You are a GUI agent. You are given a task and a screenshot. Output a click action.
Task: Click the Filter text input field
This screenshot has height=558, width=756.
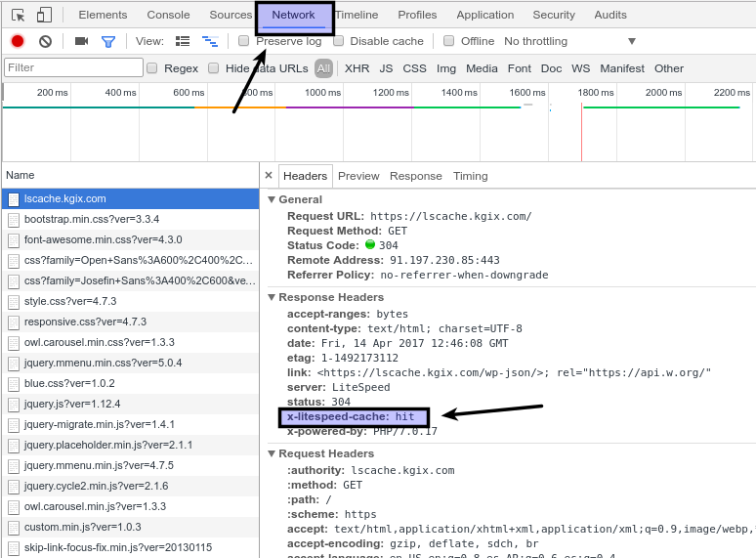[73, 68]
